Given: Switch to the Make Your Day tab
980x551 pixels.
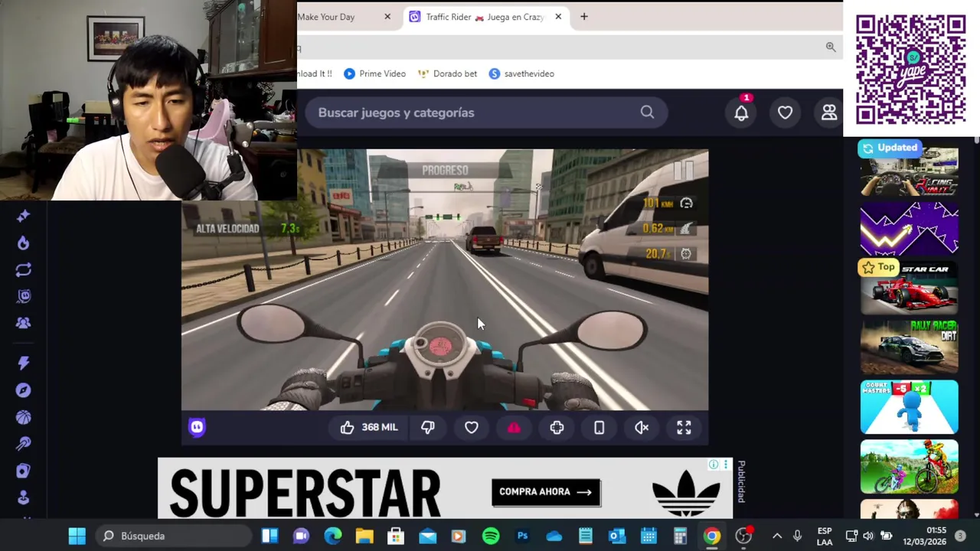Looking at the screenshot, I should point(326,17).
